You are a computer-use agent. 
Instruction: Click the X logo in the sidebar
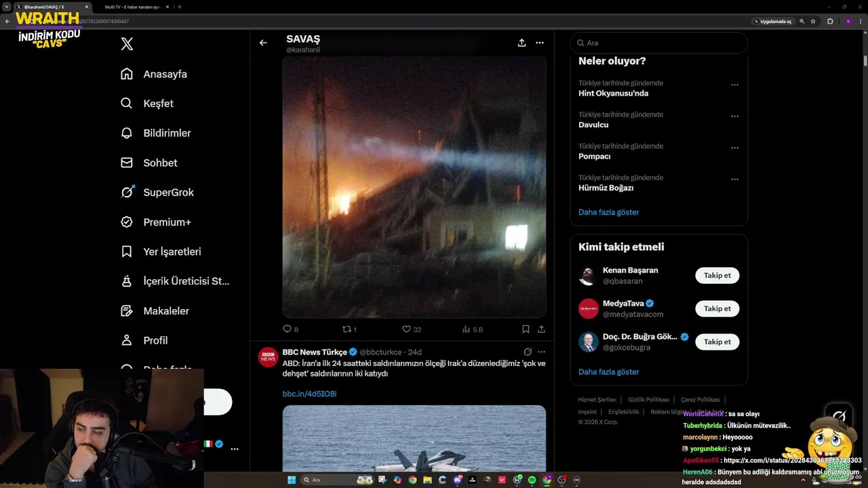127,44
